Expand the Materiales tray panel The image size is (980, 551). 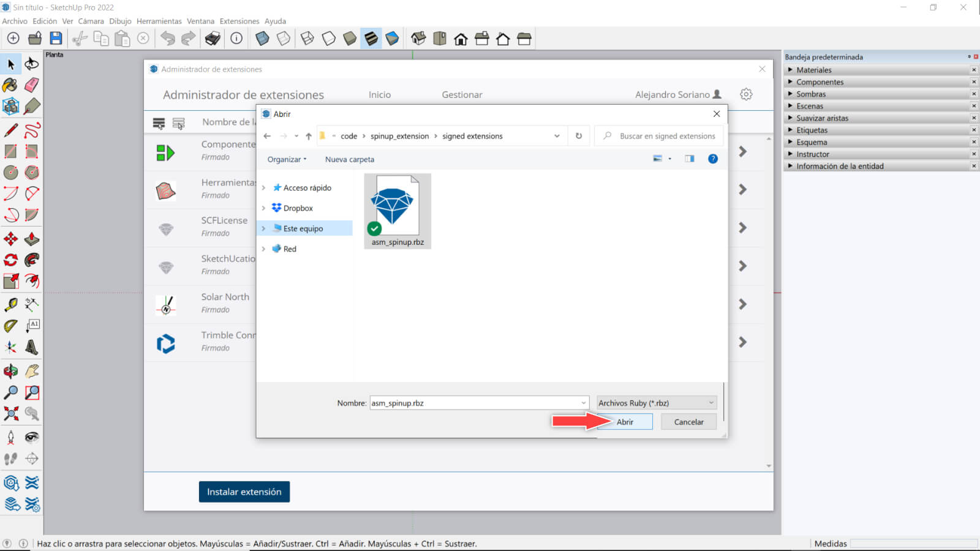(x=790, y=70)
